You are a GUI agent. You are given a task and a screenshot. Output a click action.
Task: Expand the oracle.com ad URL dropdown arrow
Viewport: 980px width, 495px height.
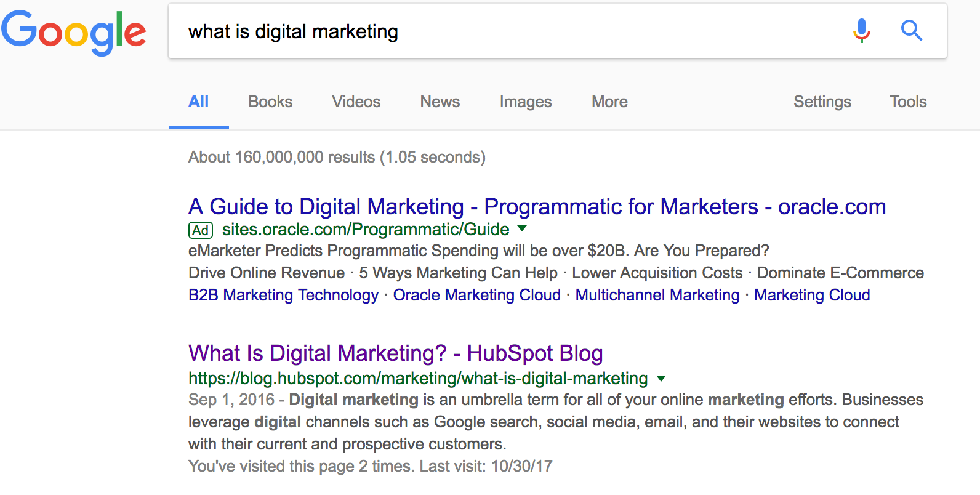(522, 228)
